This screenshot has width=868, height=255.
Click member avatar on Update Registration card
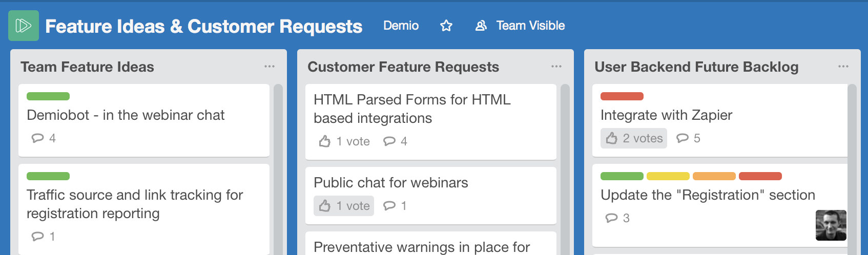831,225
